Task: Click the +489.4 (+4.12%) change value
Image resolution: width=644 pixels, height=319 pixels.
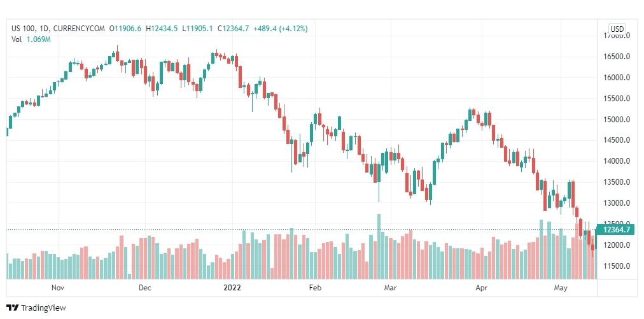Action: [x=280, y=29]
